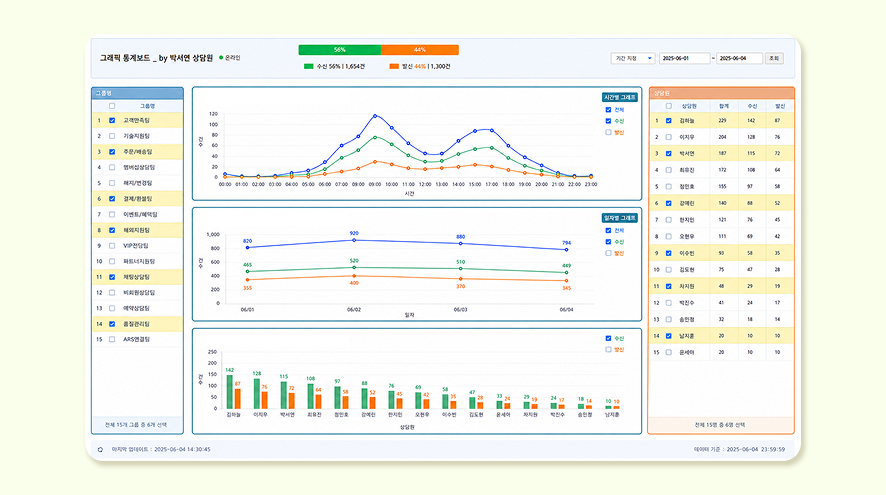This screenshot has height=495, width=886.
Task: Uncheck agent row 1 김하늘
Action: click(x=669, y=120)
